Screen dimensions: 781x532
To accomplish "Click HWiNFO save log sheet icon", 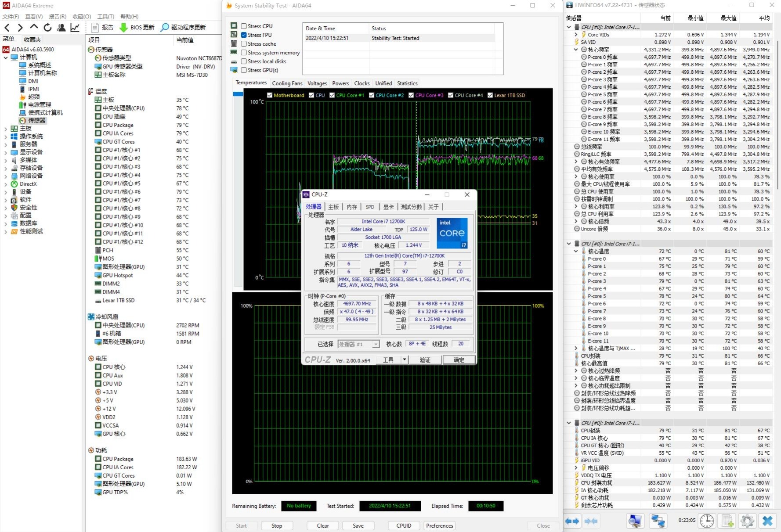I will (x=727, y=521).
